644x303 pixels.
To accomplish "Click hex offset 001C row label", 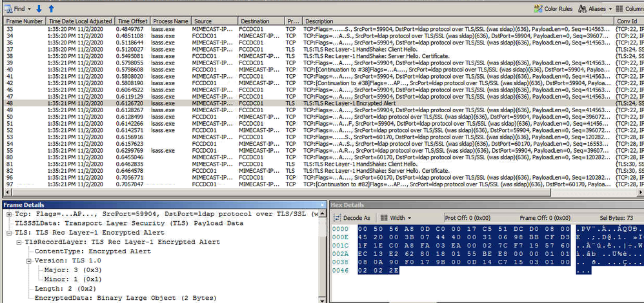I will point(339,246).
